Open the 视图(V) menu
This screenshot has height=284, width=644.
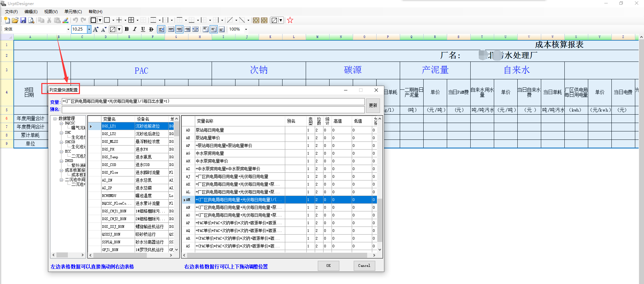pyautogui.click(x=51, y=12)
